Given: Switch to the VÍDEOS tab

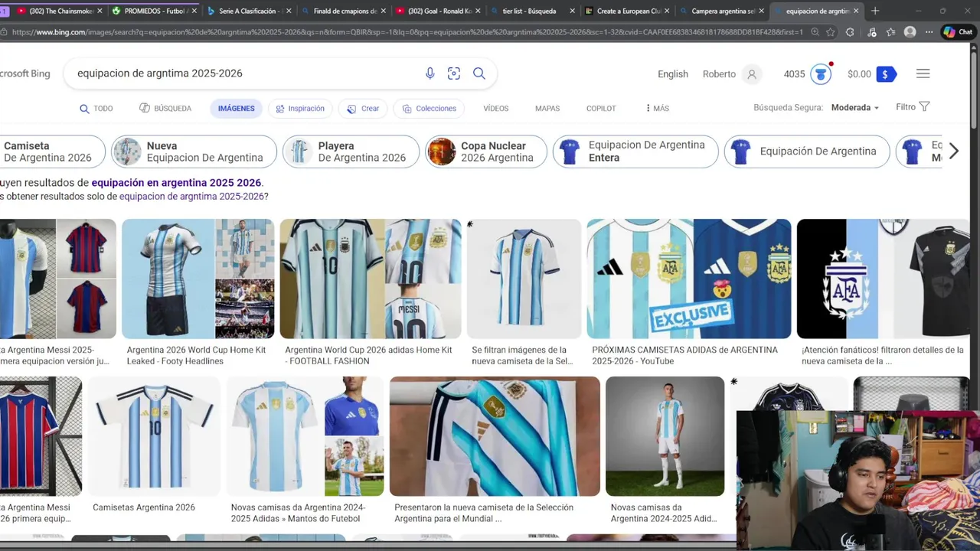Looking at the screenshot, I should 496,109.
